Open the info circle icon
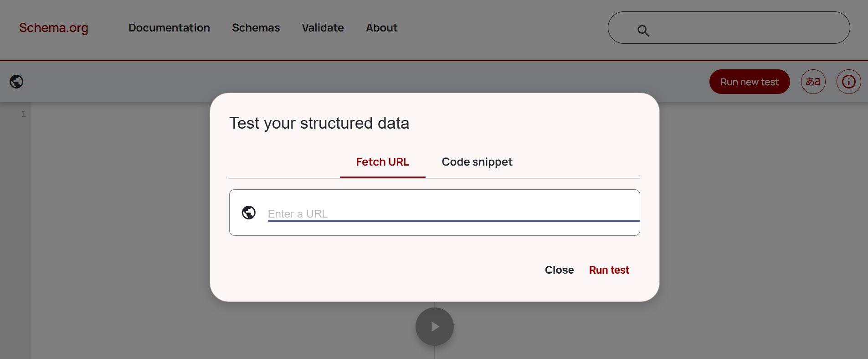Image resolution: width=868 pixels, height=359 pixels. [848, 82]
